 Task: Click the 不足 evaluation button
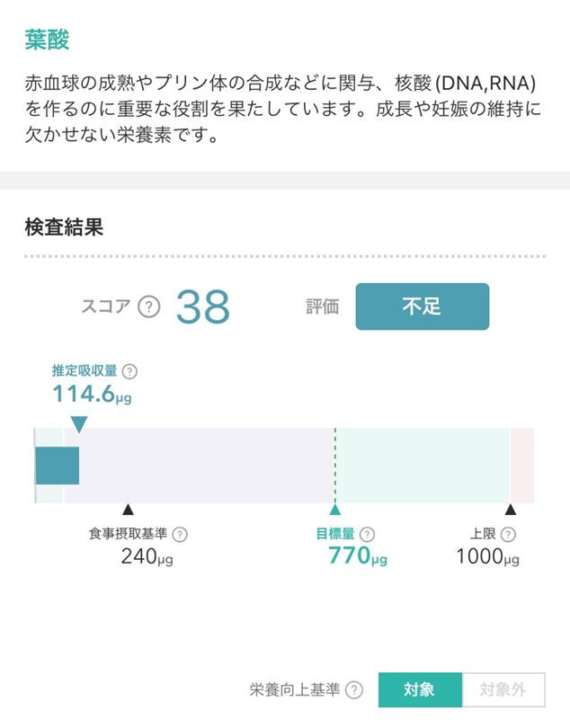click(423, 306)
